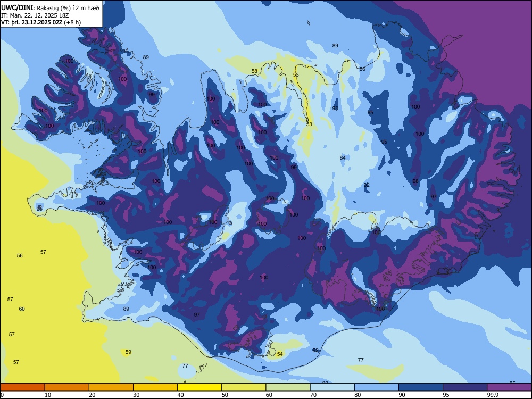Pick the light green 60–70 legend swatch

[288, 387]
